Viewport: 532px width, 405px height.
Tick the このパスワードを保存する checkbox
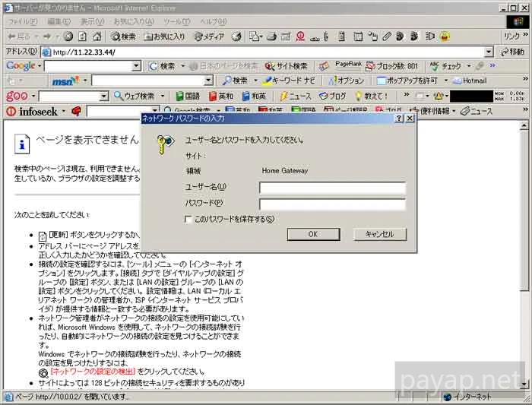[x=188, y=219]
